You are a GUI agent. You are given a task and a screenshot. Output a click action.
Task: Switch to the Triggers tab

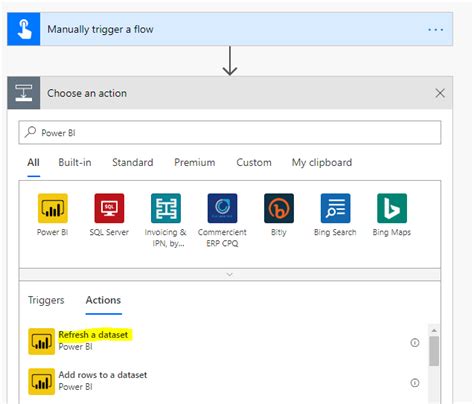(x=46, y=300)
